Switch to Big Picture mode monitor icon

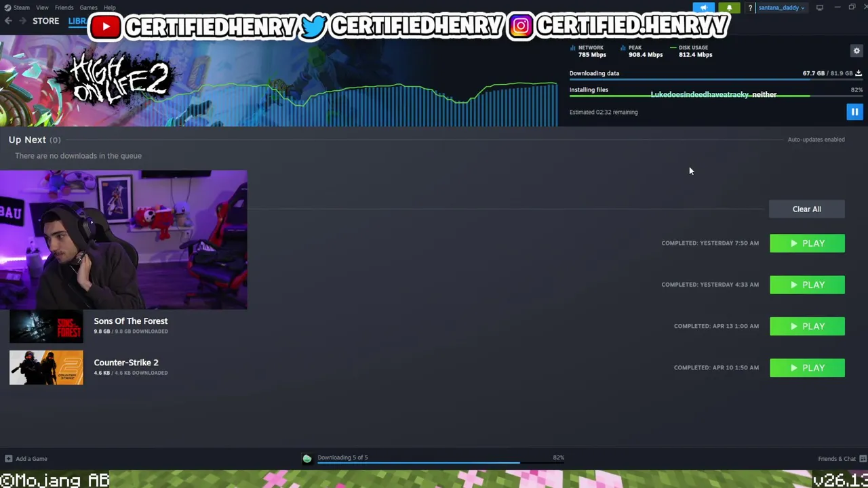point(819,7)
